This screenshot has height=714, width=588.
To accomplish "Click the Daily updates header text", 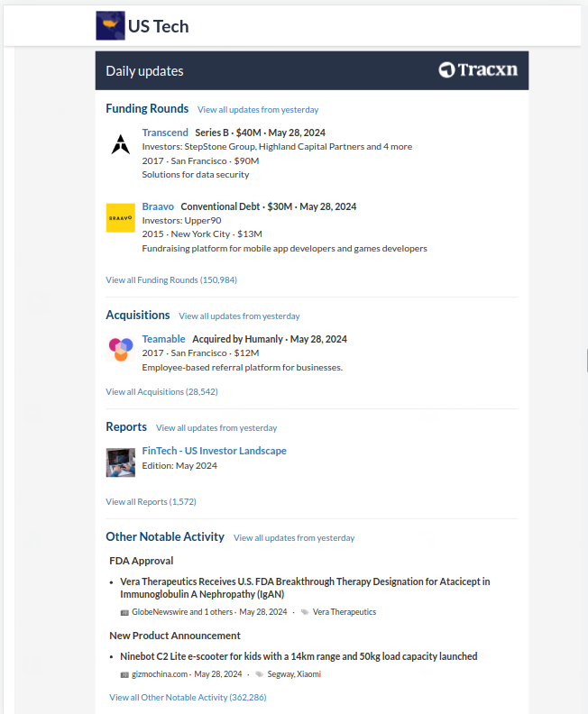I will (144, 71).
